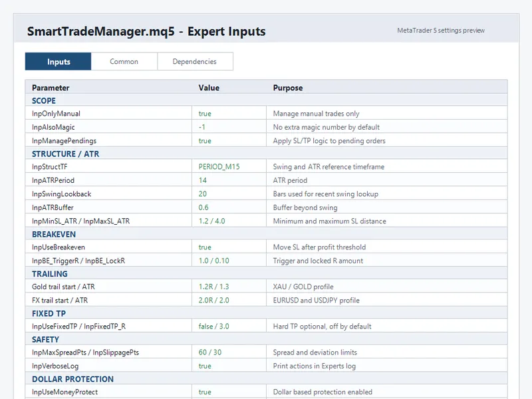The height and width of the screenshot is (399, 532).
Task: Click the true value of InpManagePendings
Action: (x=205, y=141)
